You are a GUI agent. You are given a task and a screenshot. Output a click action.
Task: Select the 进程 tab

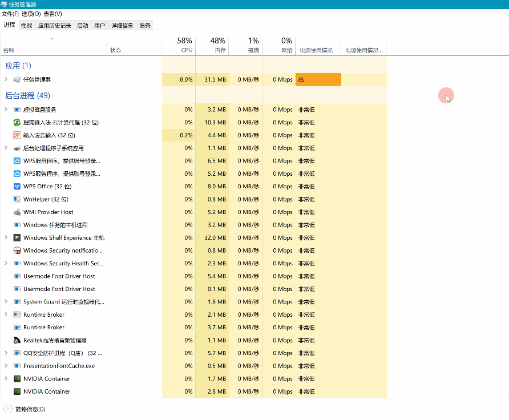point(9,25)
